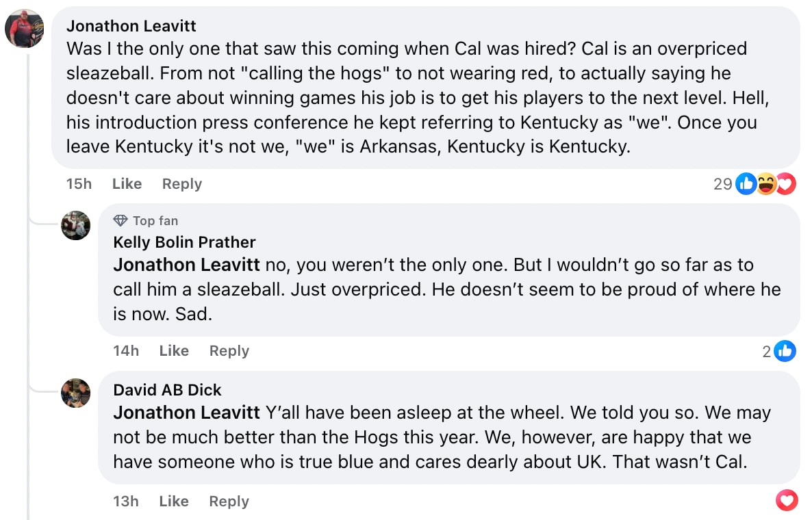
Task: Click the laughing emoji reaction on Jonathon's comment
Action: click(x=766, y=183)
